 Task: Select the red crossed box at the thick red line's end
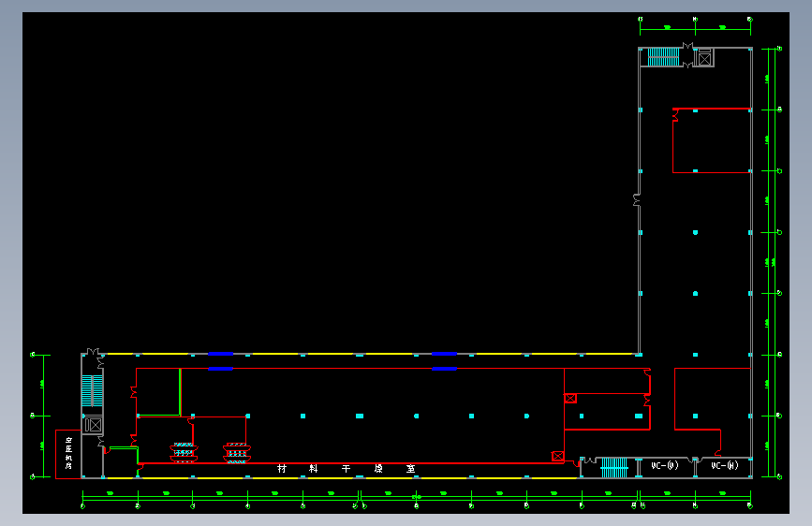click(x=558, y=456)
